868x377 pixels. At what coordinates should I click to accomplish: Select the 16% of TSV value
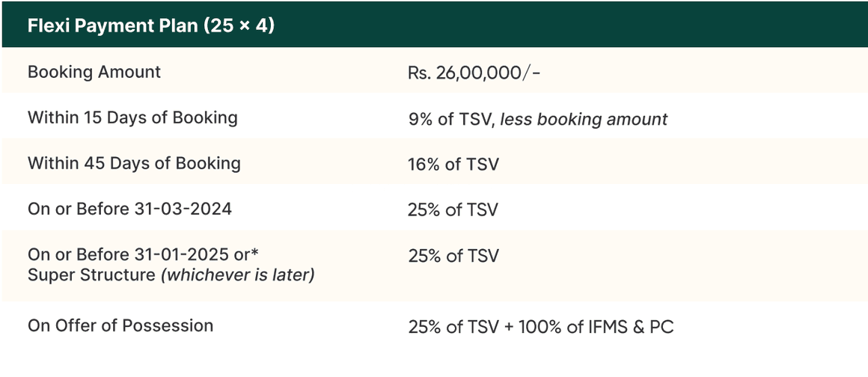pos(453,164)
